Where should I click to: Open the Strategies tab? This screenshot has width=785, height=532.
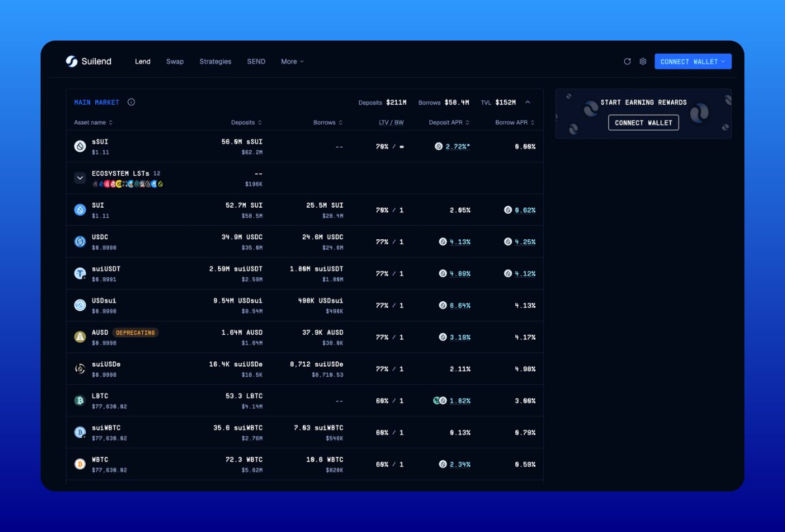tap(215, 61)
